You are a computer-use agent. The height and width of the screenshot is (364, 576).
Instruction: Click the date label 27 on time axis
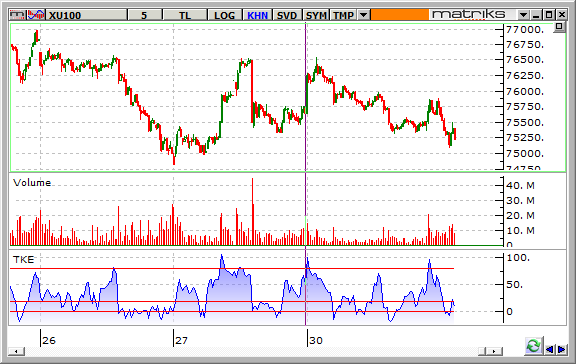point(181,340)
